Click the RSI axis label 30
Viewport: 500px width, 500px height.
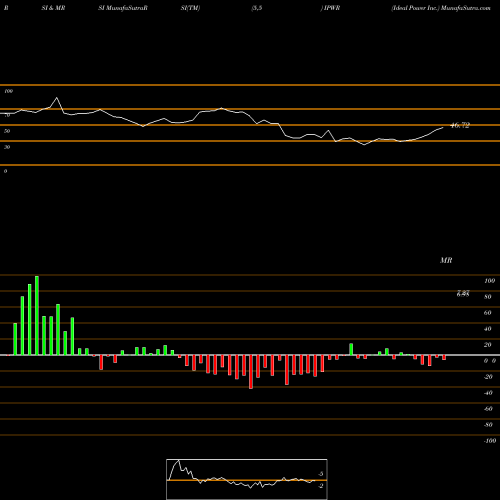pyautogui.click(x=7, y=147)
